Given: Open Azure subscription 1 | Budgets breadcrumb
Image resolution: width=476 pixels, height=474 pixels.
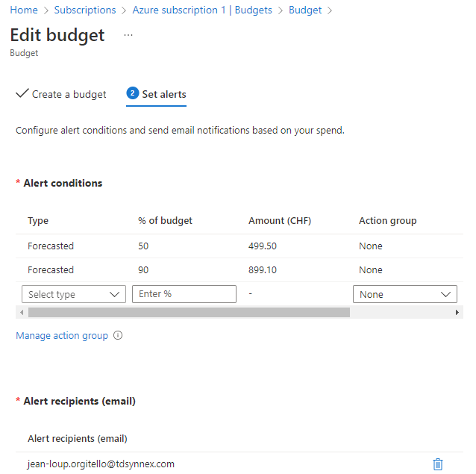Looking at the screenshot, I should tap(202, 10).
